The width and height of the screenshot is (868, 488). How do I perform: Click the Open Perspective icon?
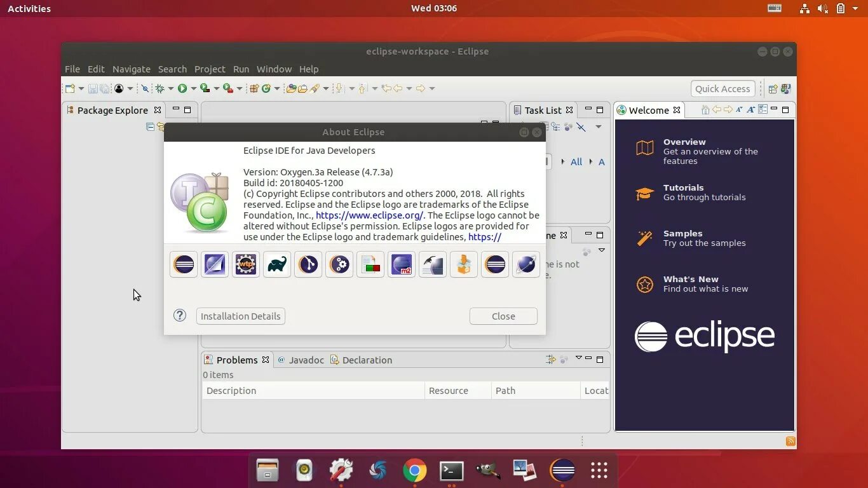pos(773,89)
